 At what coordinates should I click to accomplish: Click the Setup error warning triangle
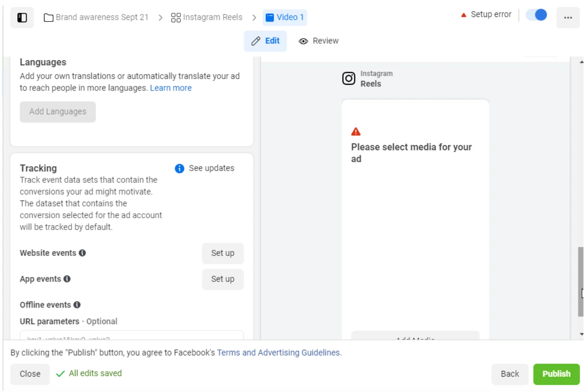[x=464, y=15]
